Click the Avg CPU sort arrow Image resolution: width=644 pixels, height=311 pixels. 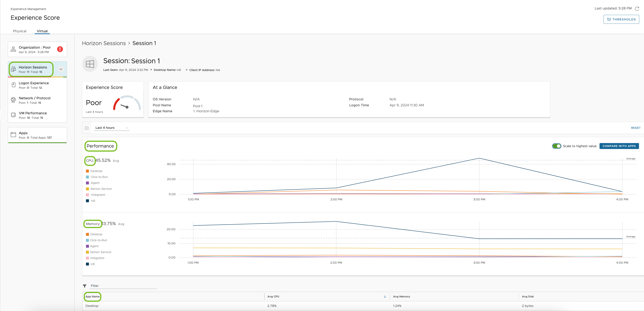coord(385,297)
